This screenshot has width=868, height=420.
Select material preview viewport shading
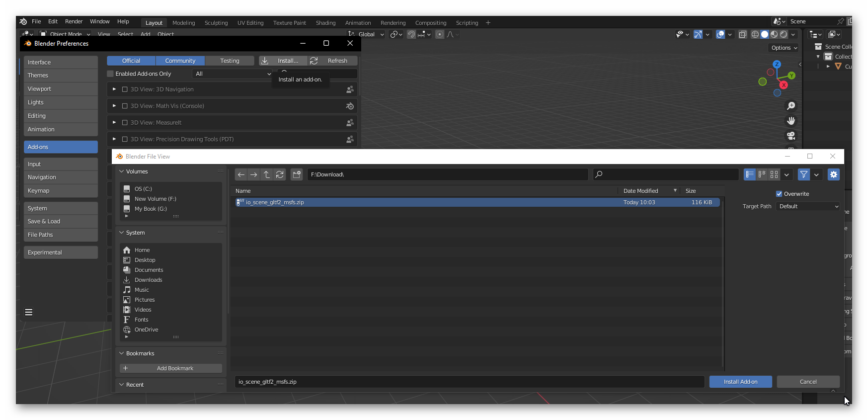(774, 34)
